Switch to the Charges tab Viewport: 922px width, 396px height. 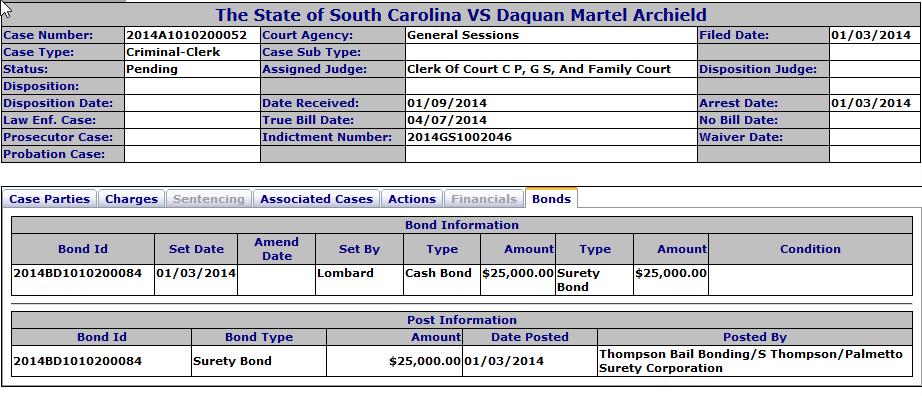[x=131, y=199]
